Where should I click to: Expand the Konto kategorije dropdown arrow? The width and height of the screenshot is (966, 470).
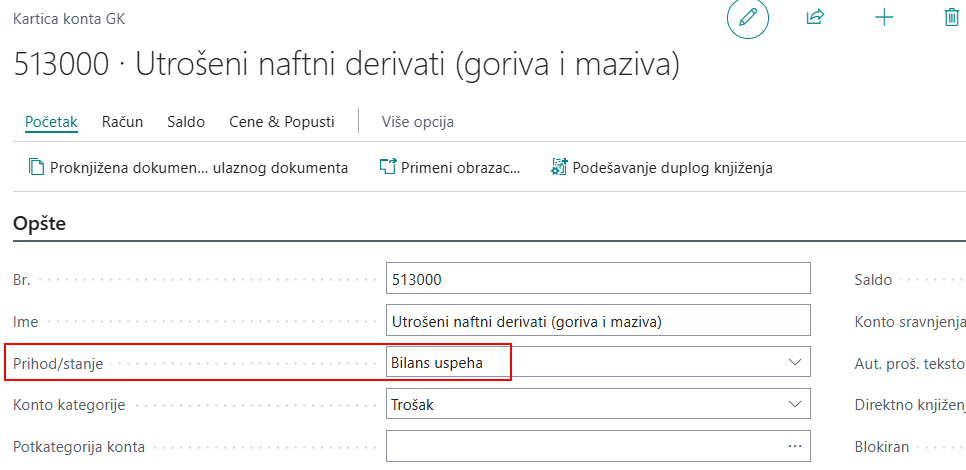[x=795, y=404]
